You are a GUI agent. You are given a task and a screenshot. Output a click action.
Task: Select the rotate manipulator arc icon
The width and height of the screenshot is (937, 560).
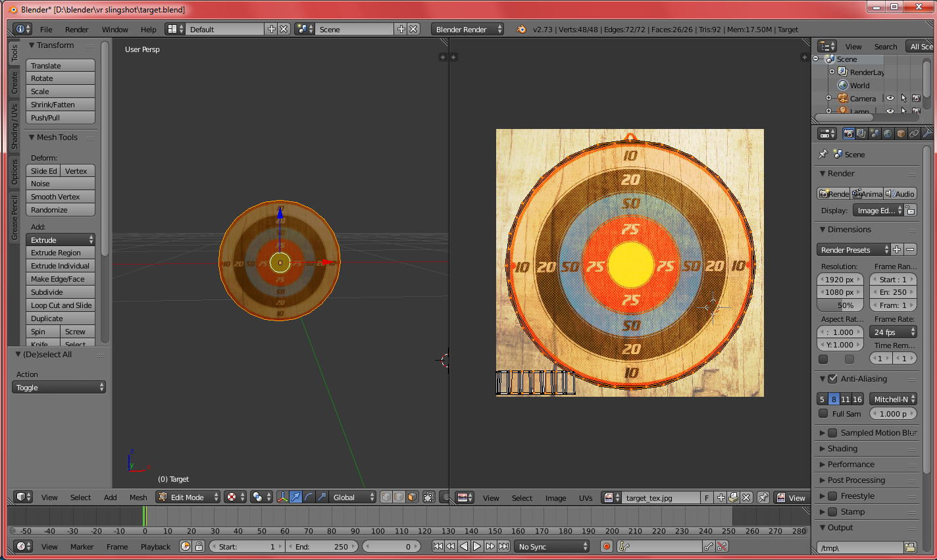pyautogui.click(x=309, y=497)
